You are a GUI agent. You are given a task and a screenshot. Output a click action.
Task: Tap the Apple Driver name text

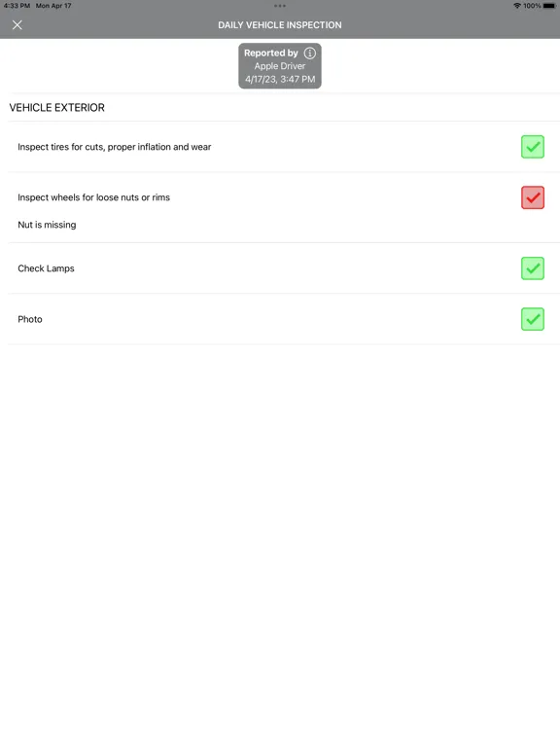[x=280, y=66]
